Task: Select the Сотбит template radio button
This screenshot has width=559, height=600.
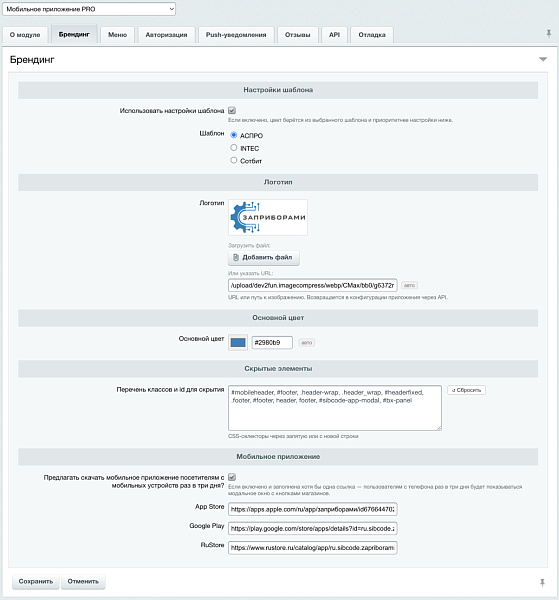Action: pos(233,160)
